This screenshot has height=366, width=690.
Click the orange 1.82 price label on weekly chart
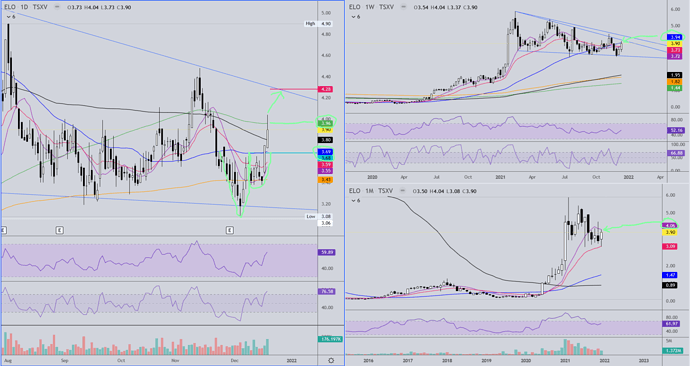click(675, 82)
